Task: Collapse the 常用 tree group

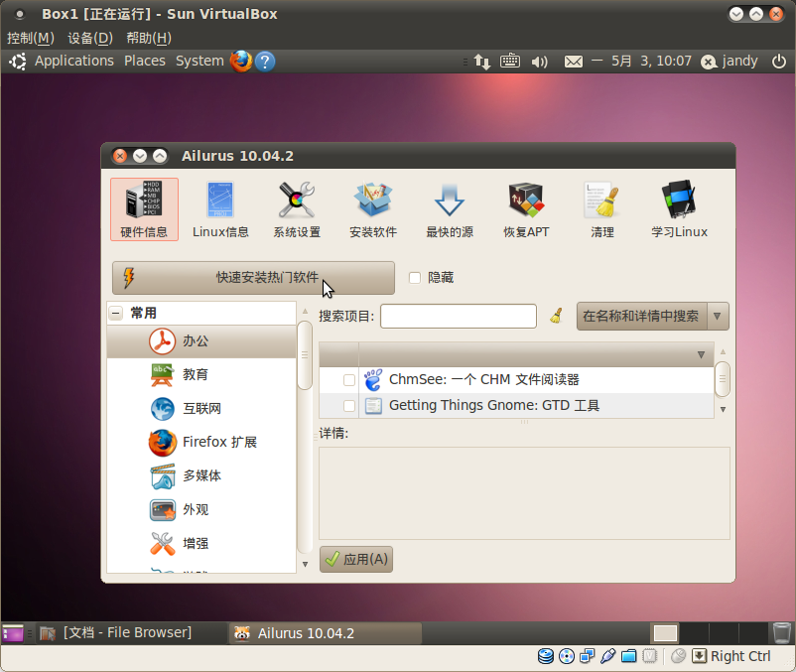Action: coord(116,313)
